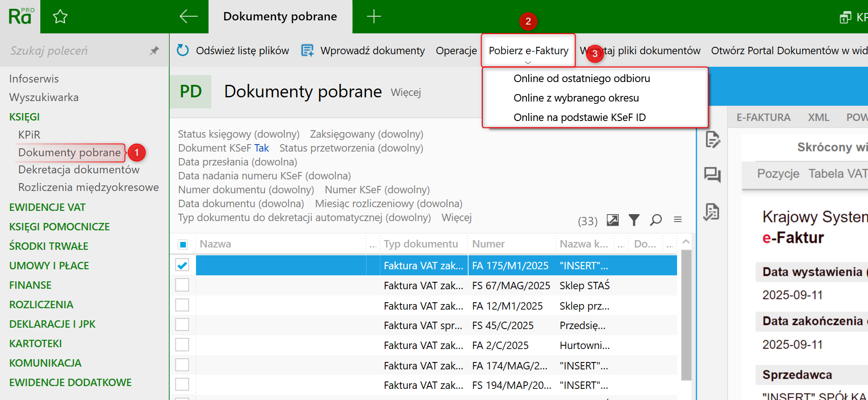Click the document chart icon in side strip
The width and height of the screenshot is (868, 400).
click(711, 212)
